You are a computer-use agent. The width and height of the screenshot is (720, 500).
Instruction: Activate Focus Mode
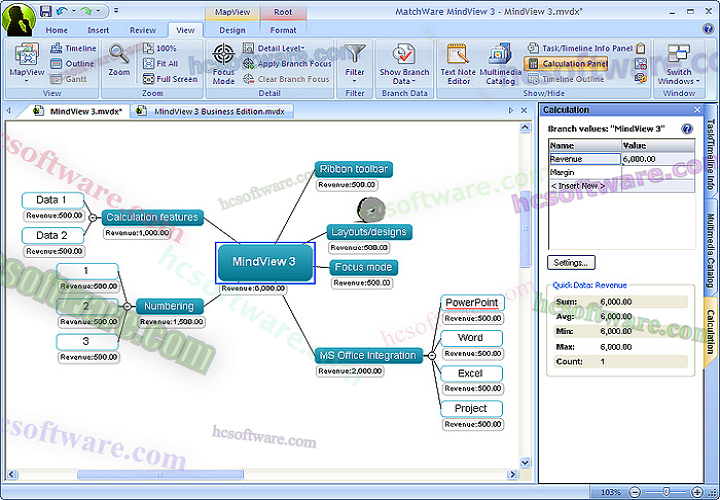[x=224, y=64]
